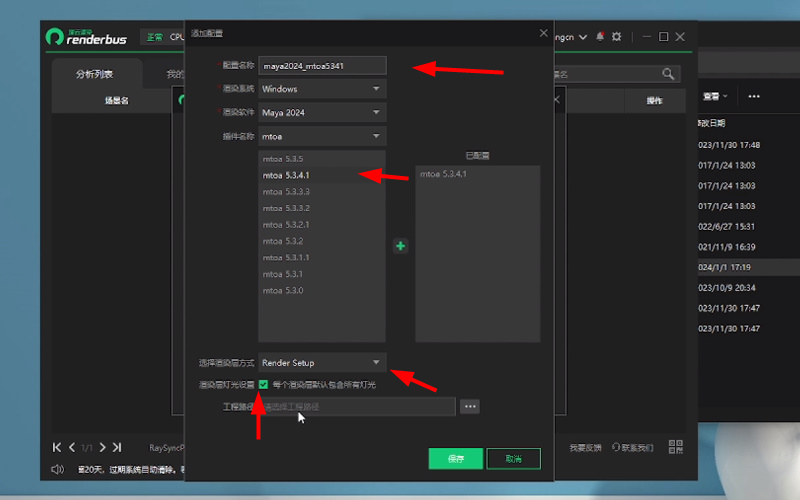Select mtoa 5.3.3.2 in version list
This screenshot has width=800, height=500.
[x=322, y=208]
